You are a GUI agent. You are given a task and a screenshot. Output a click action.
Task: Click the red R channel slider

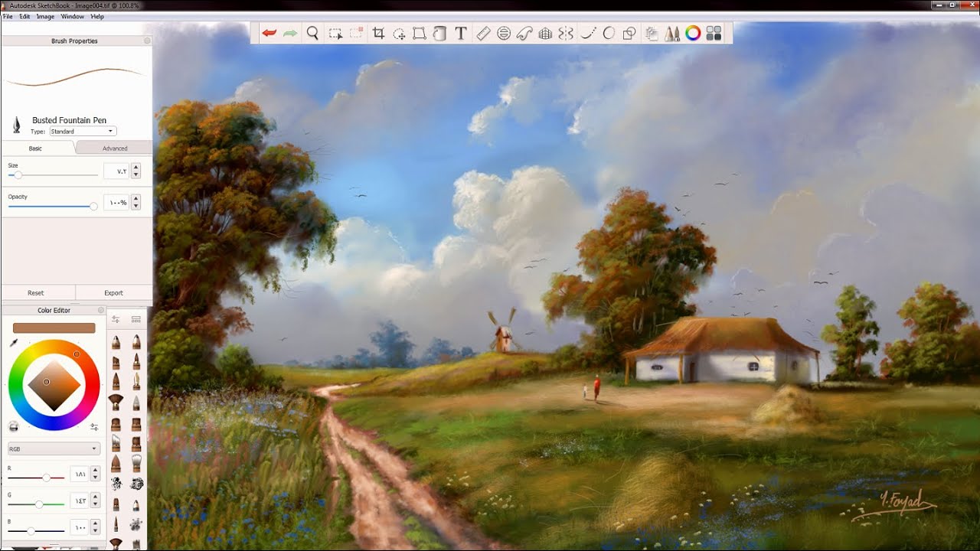(x=36, y=478)
